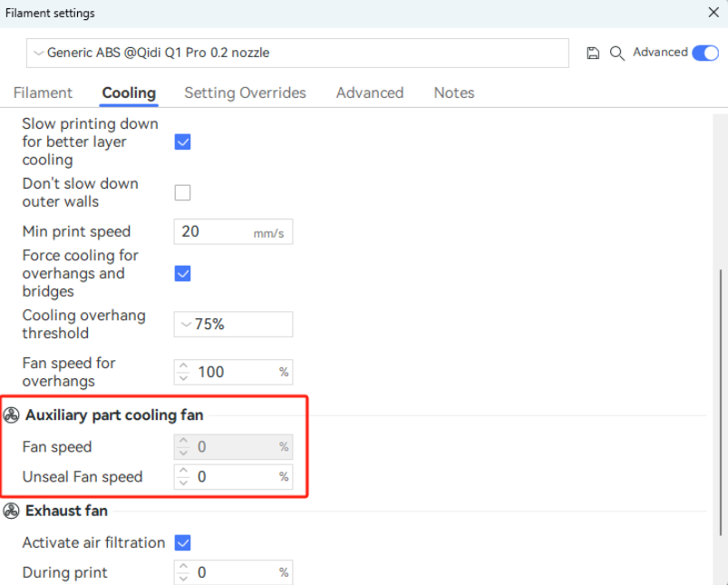Go to the Advanced tab
The height and width of the screenshot is (585, 728).
click(x=369, y=93)
